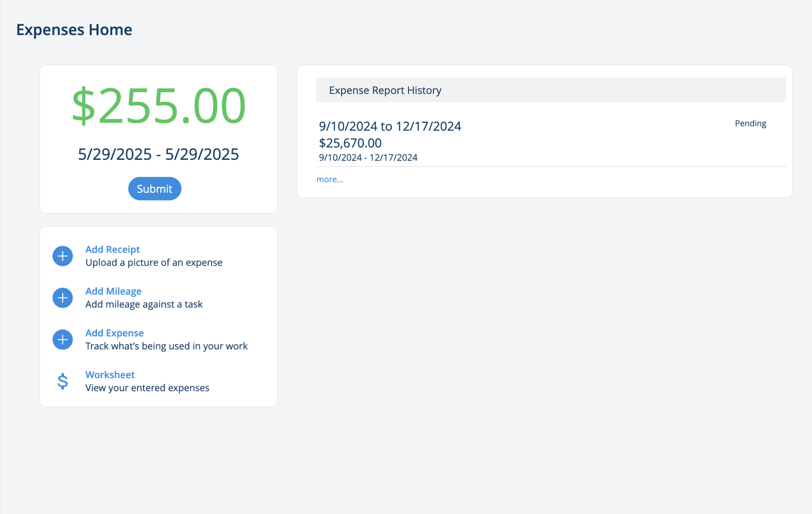Click the small 9/10/2024 - 12/17/2024 subtext

pos(368,158)
